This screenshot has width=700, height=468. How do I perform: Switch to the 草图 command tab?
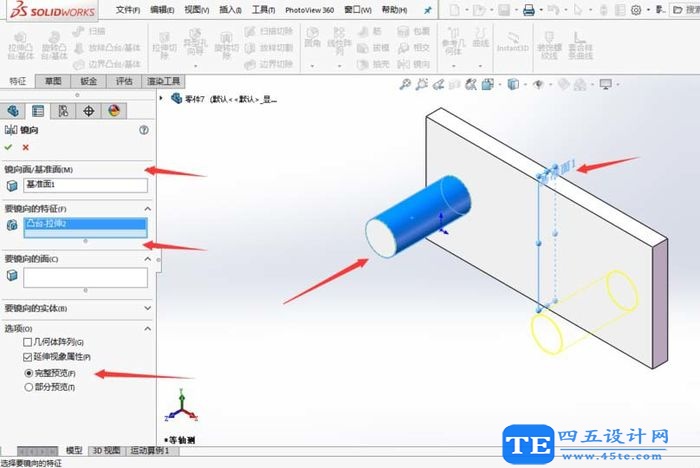click(53, 81)
